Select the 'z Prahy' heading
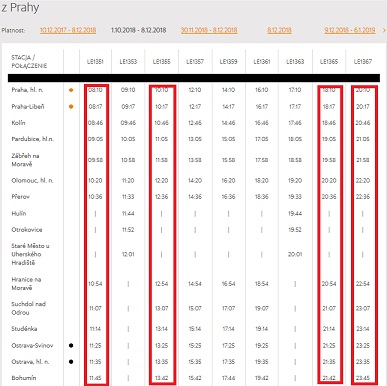 click(x=20, y=8)
